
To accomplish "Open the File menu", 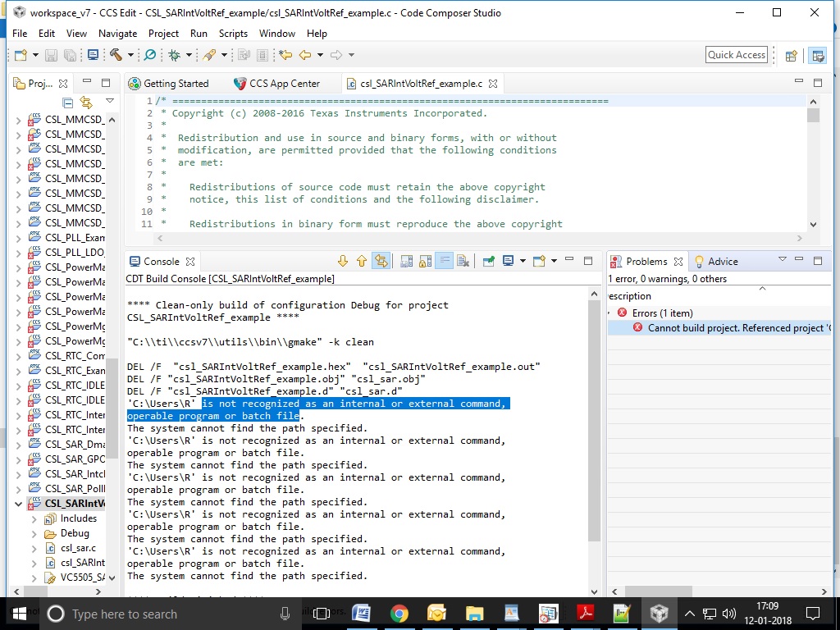I will [x=20, y=33].
